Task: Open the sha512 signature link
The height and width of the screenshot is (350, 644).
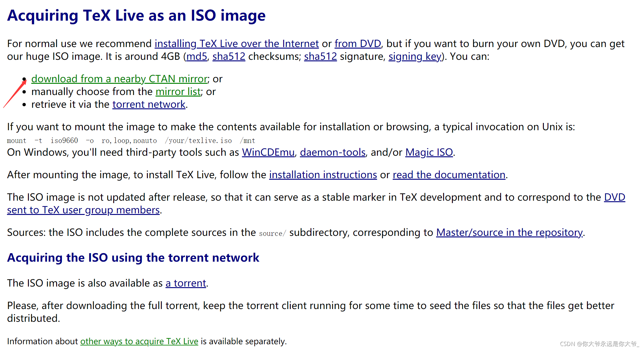Action: point(320,56)
